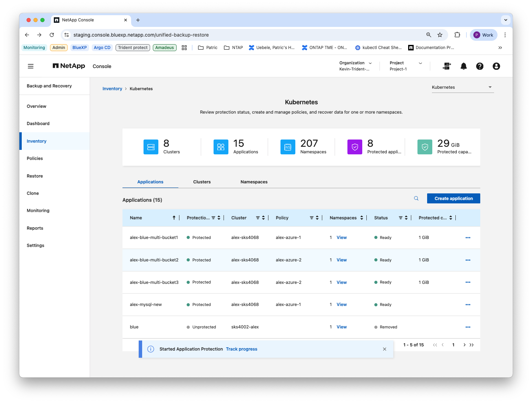Dismiss the Started Application Protection notification
Image resolution: width=532 pixels, height=403 pixels.
(385, 349)
